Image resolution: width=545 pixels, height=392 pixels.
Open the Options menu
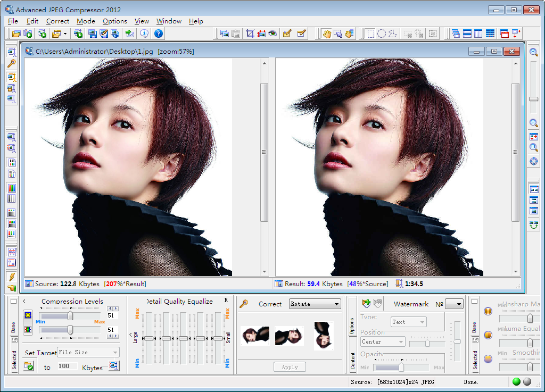pos(114,21)
